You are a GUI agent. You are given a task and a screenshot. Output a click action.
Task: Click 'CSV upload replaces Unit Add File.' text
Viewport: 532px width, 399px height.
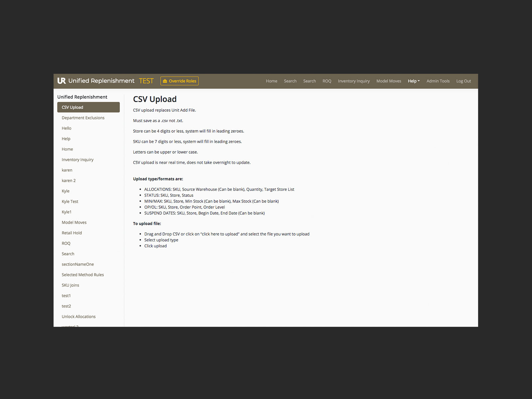(x=165, y=110)
